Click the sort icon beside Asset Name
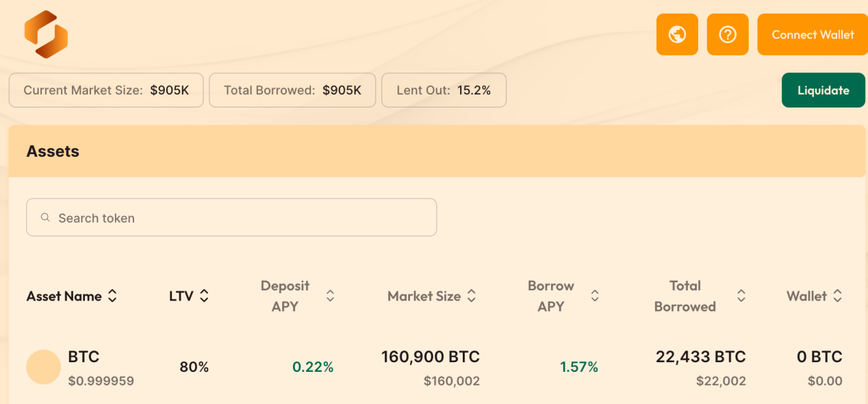Image resolution: width=868 pixels, height=404 pixels. (x=114, y=296)
